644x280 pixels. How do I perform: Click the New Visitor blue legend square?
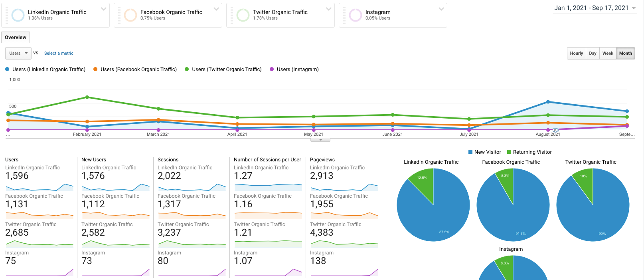point(470,152)
